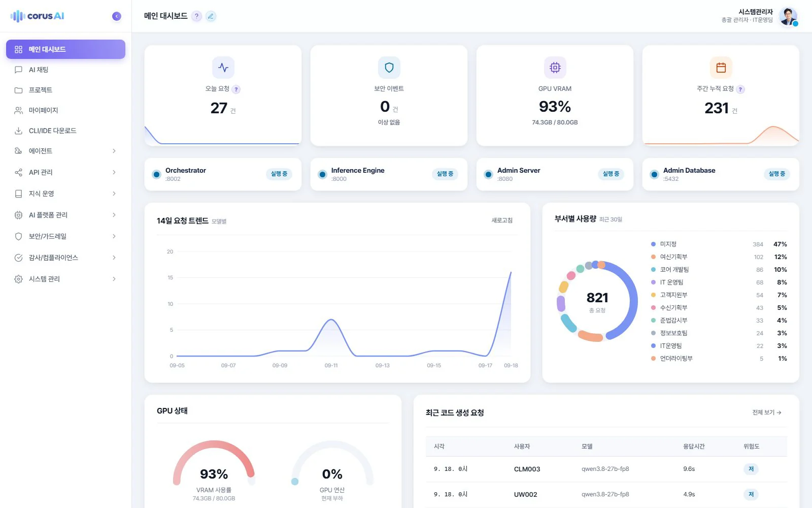812x508 pixels.
Task: Expand the 에이전트 submenu chevron
Action: (x=114, y=151)
